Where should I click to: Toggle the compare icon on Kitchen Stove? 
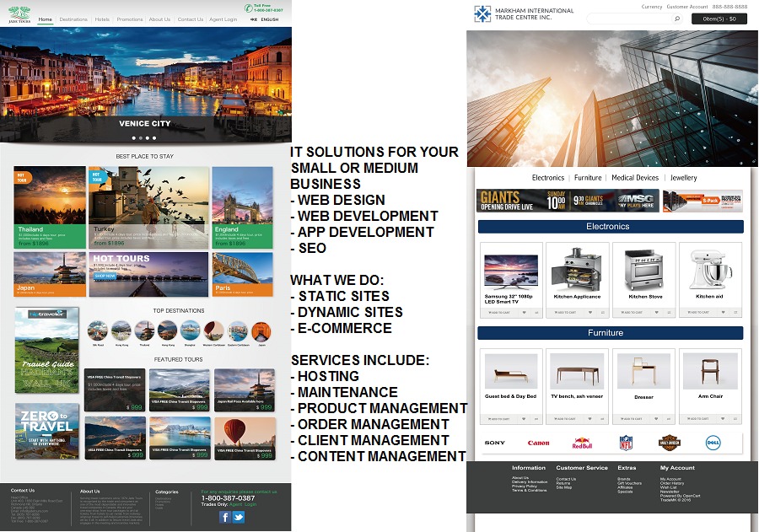coord(667,312)
